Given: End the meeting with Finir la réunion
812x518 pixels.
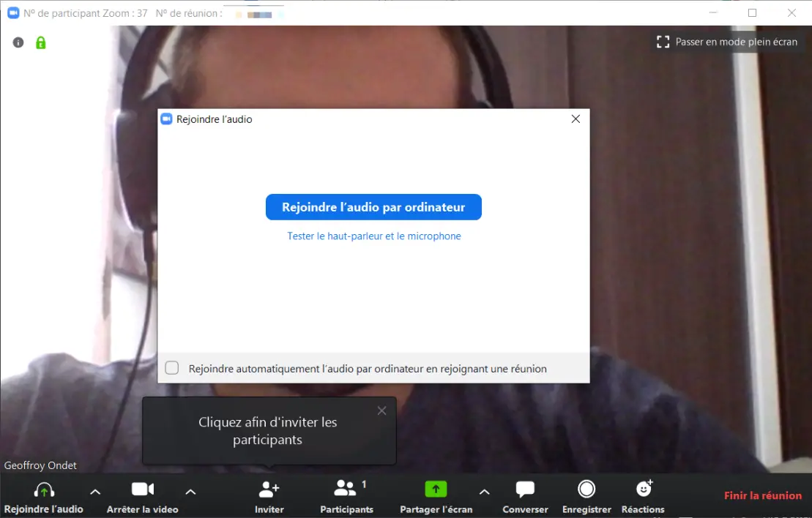Looking at the screenshot, I should coord(762,495).
